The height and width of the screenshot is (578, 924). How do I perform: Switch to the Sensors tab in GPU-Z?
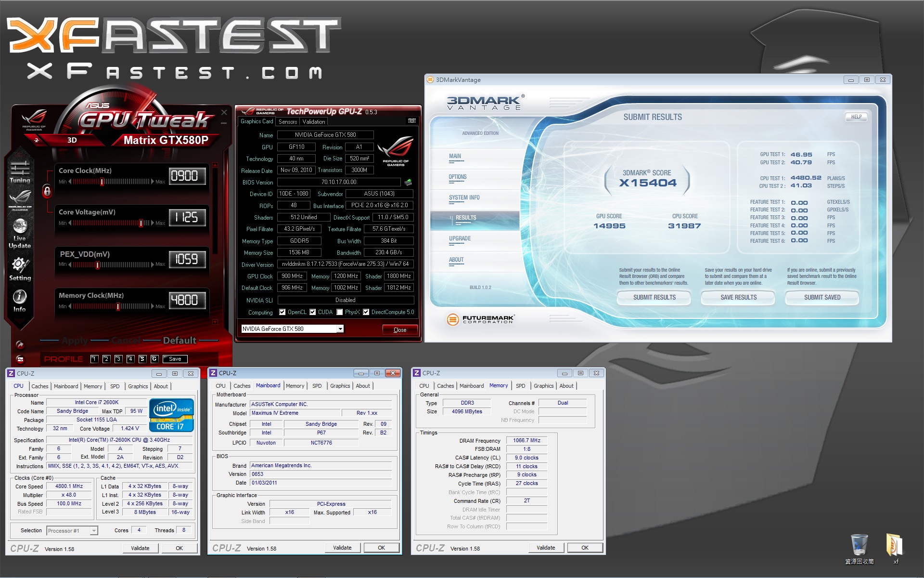pyautogui.click(x=288, y=122)
